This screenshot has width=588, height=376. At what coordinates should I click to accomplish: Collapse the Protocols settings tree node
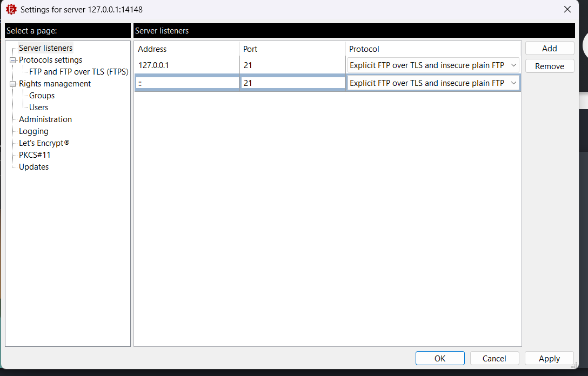(13, 60)
